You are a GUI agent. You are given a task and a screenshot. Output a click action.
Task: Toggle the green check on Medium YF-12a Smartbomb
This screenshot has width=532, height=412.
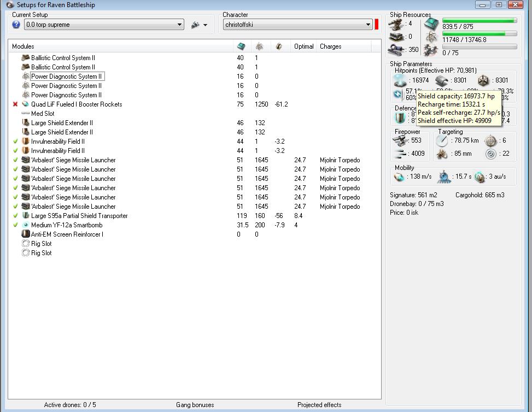coord(15,225)
